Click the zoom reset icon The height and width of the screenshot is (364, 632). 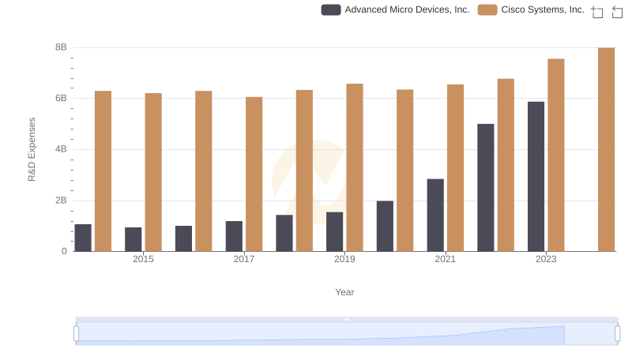tap(617, 12)
